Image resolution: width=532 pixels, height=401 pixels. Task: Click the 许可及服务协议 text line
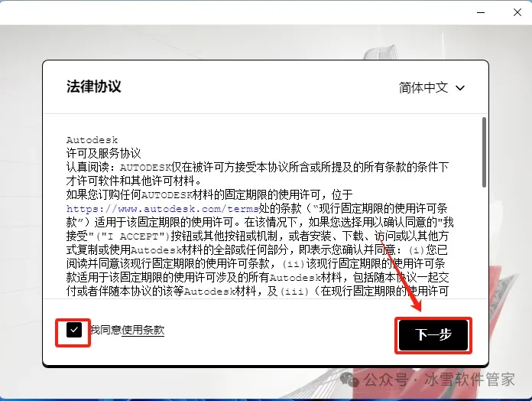tap(103, 153)
